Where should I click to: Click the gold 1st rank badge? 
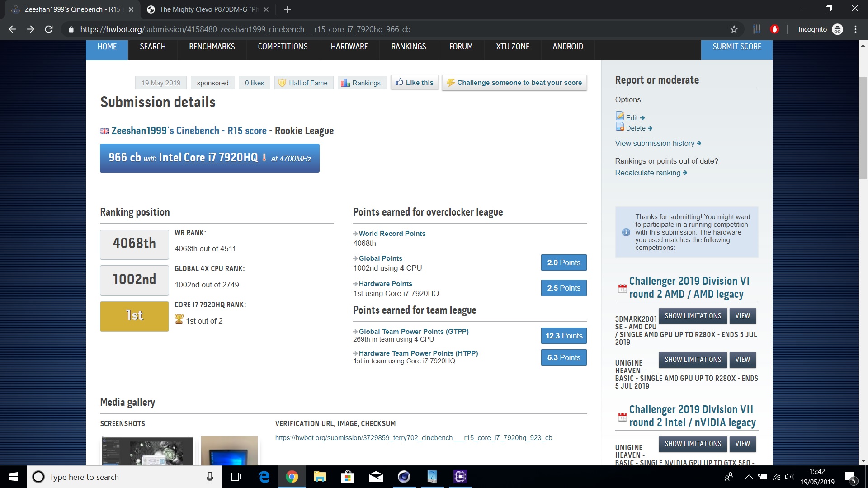click(134, 316)
